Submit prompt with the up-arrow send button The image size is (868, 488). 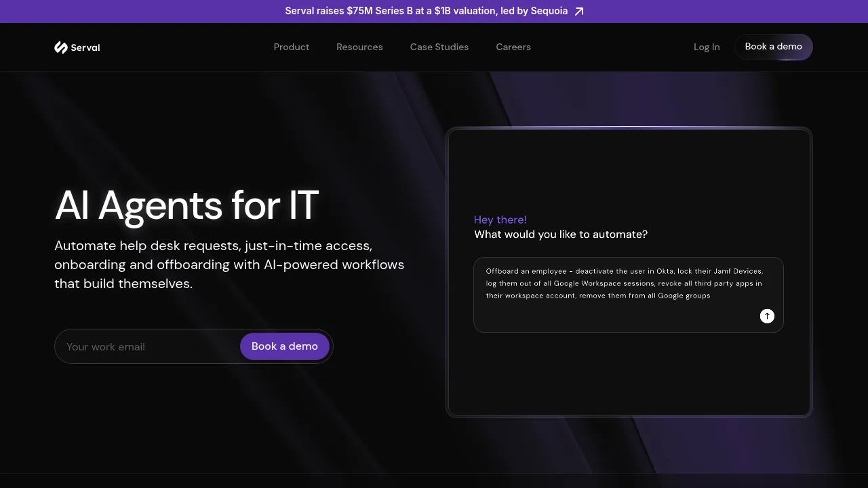click(x=767, y=316)
